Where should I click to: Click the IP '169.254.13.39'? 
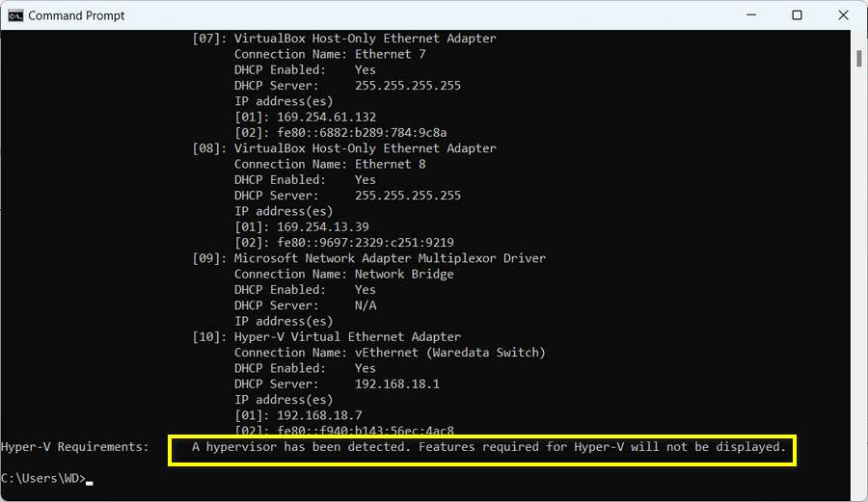tap(323, 226)
